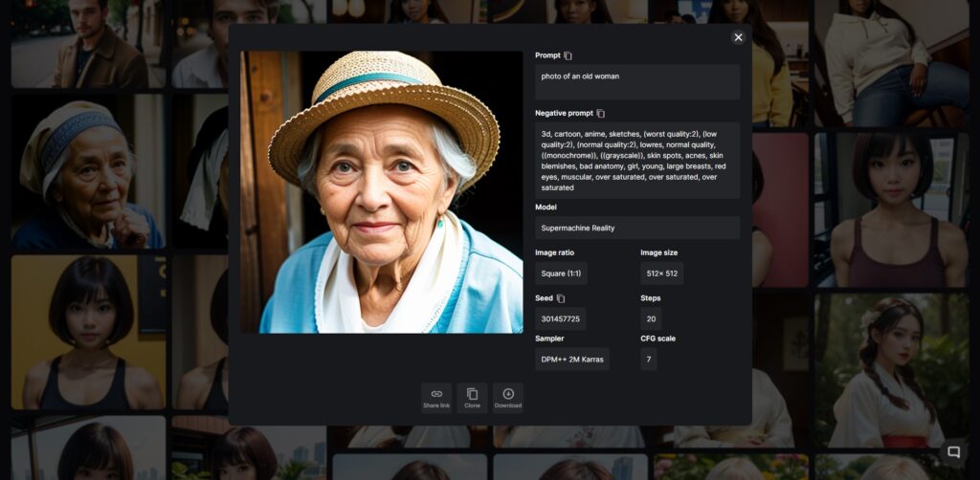Open background thumbnail of girl in white kimono
The width and height of the screenshot is (980, 480).
point(892,371)
